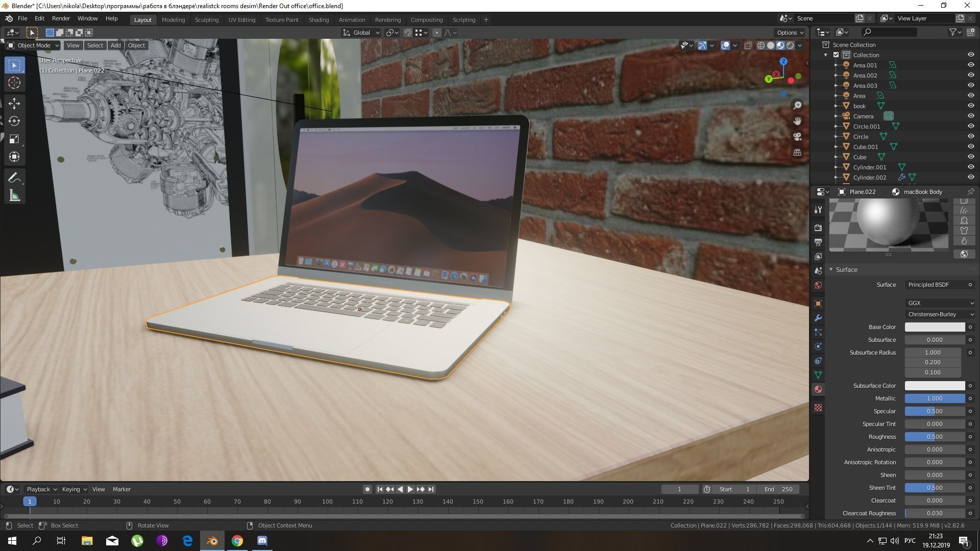Image resolution: width=980 pixels, height=551 pixels.
Task: Open Discord from Windows taskbar
Action: coord(262,541)
